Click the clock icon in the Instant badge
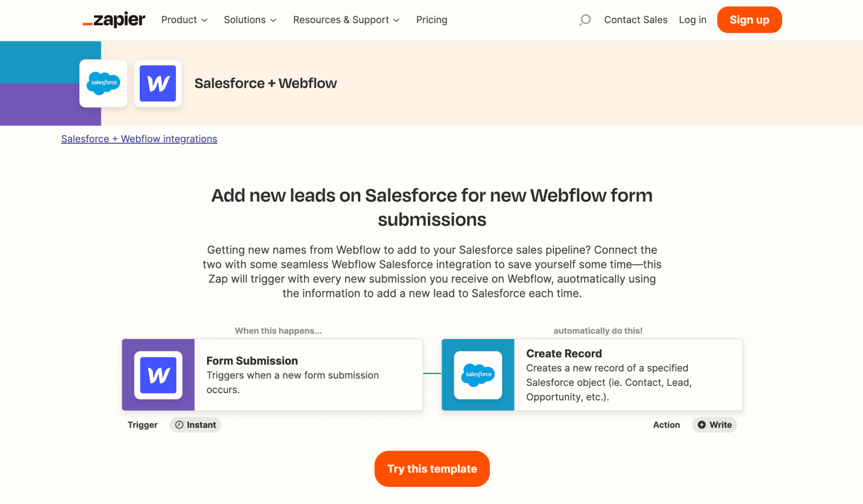The image size is (863, 504). point(179,425)
